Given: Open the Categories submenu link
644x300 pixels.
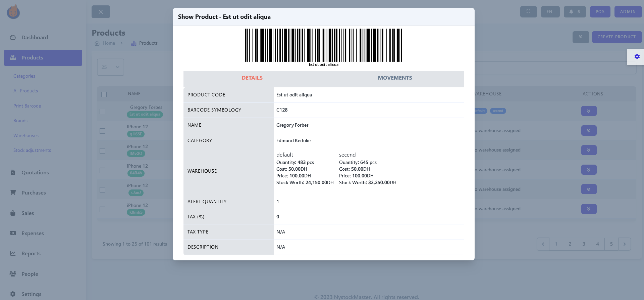Looking at the screenshot, I should 24,76.
